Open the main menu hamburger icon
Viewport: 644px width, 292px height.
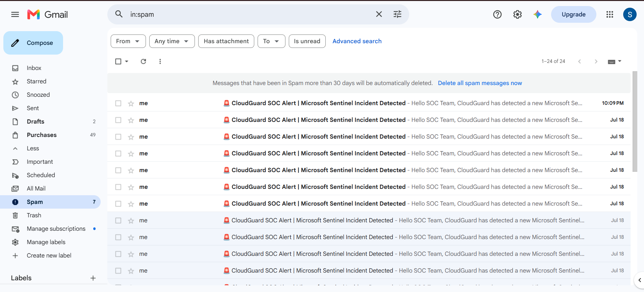click(15, 14)
